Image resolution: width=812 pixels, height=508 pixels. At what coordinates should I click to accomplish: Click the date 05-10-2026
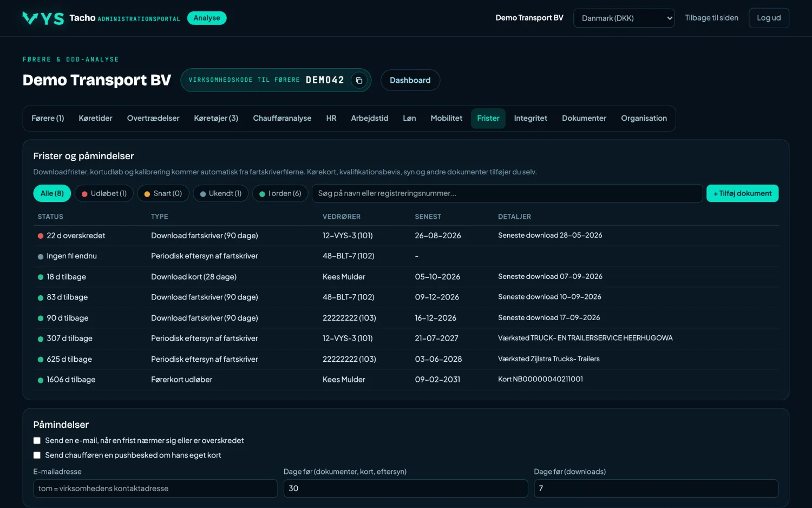pyautogui.click(x=437, y=277)
